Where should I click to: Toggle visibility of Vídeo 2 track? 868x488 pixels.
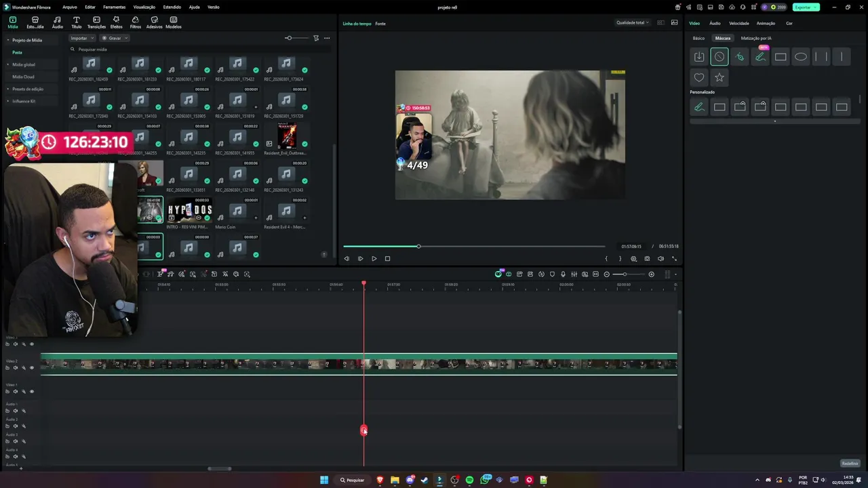coord(31,368)
